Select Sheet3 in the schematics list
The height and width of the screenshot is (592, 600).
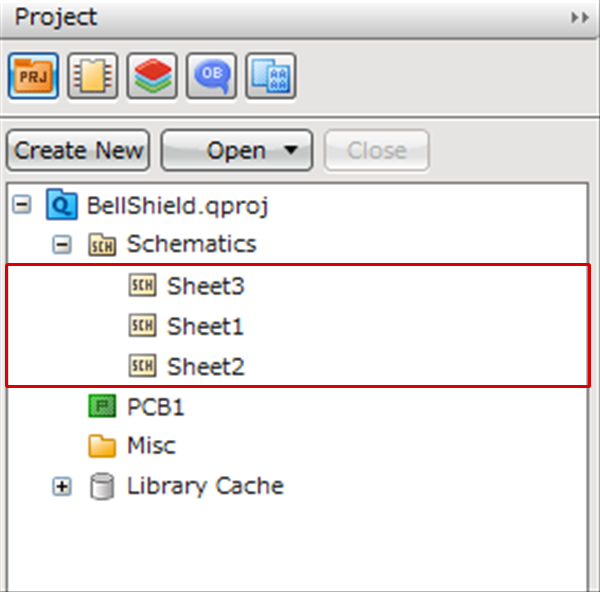[205, 286]
